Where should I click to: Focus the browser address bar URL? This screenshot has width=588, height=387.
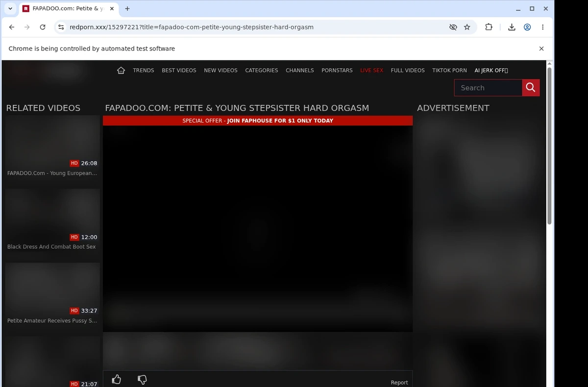pyautogui.click(x=191, y=27)
